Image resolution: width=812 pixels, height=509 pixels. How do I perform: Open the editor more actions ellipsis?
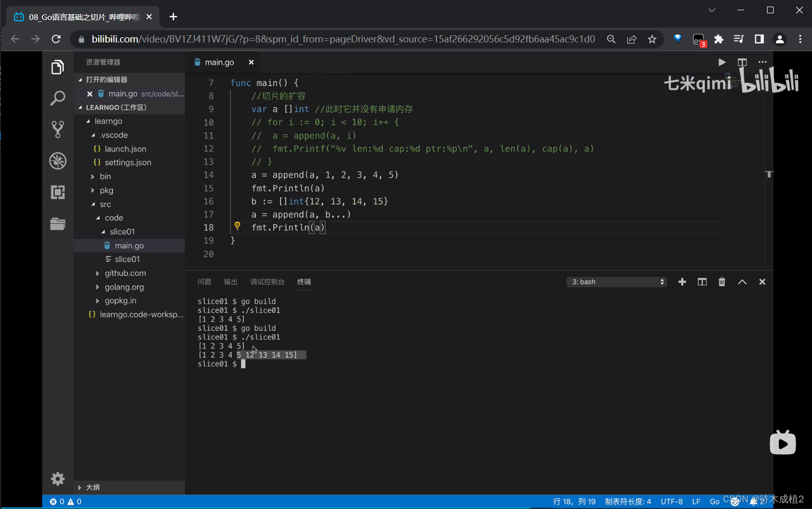[x=762, y=62]
